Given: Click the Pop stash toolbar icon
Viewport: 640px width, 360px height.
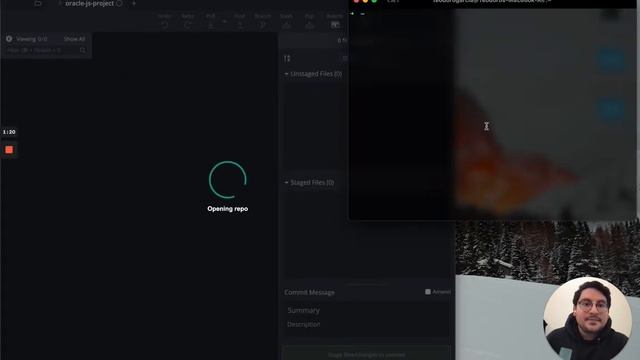Looking at the screenshot, I should 309,25.
